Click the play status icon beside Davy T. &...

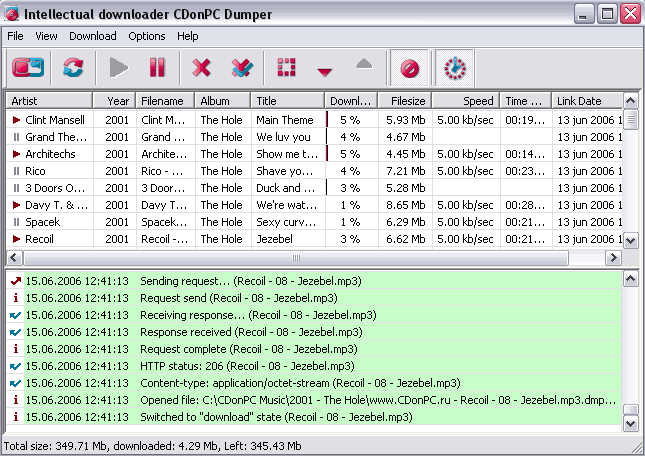tap(16, 205)
